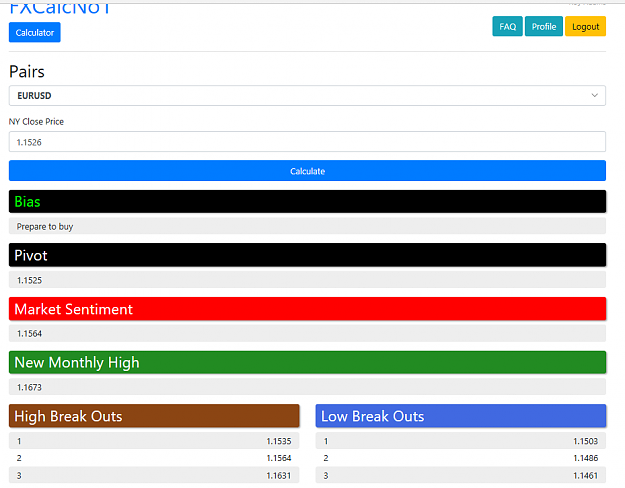This screenshot has width=625, height=488.
Task: Select the New Monthly High value 1.1673
Action: 29,387
